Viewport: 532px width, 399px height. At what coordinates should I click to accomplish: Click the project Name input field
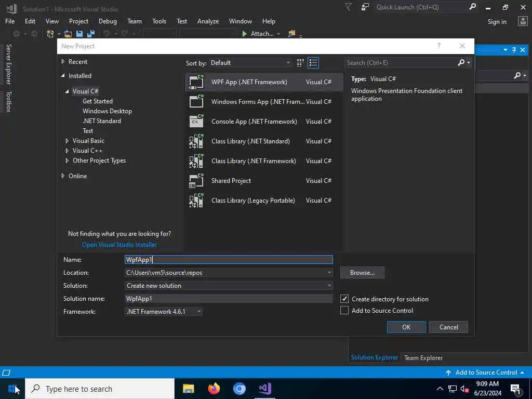coord(229,260)
